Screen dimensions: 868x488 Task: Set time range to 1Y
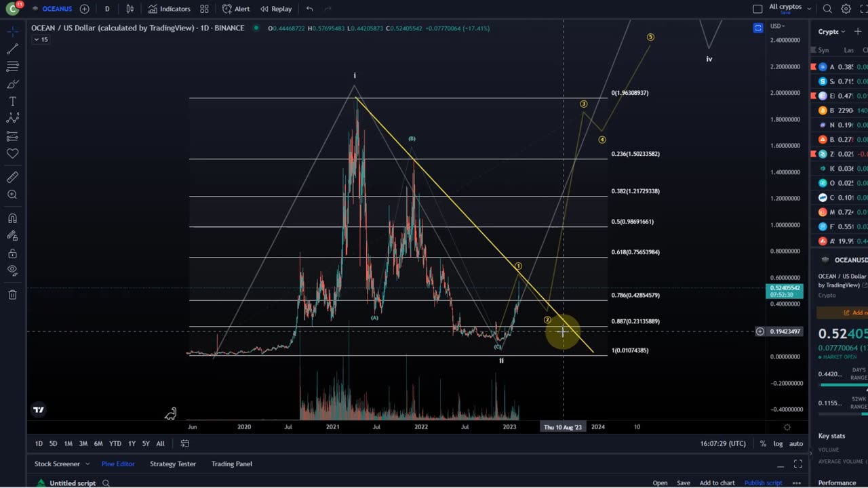tap(132, 443)
